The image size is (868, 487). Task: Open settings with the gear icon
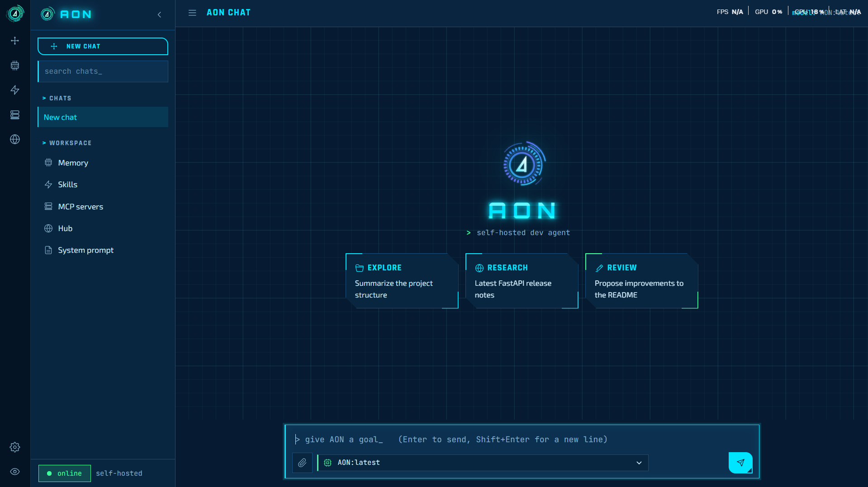click(x=15, y=447)
